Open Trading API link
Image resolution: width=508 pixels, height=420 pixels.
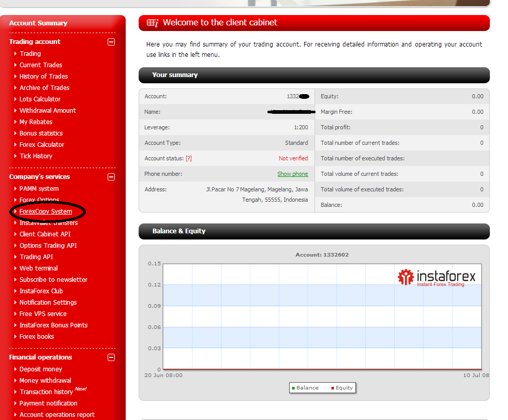[x=36, y=257]
